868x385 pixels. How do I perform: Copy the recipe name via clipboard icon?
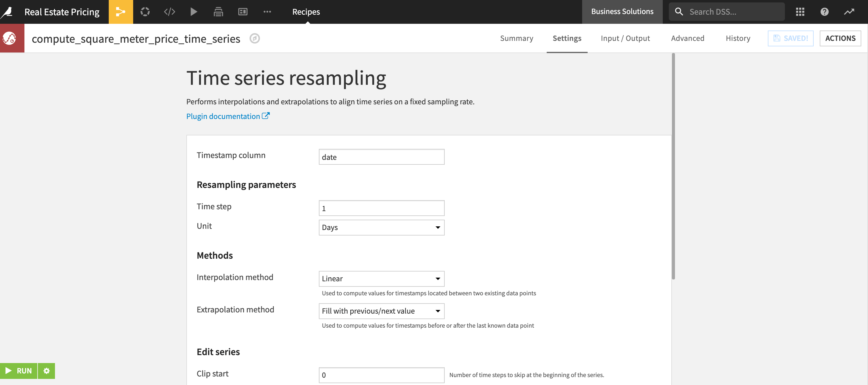(255, 38)
